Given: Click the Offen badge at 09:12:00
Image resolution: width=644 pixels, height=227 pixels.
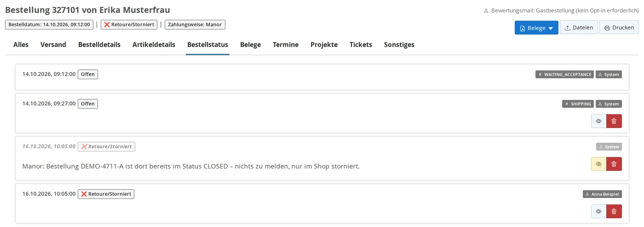Looking at the screenshot, I should (x=88, y=74).
